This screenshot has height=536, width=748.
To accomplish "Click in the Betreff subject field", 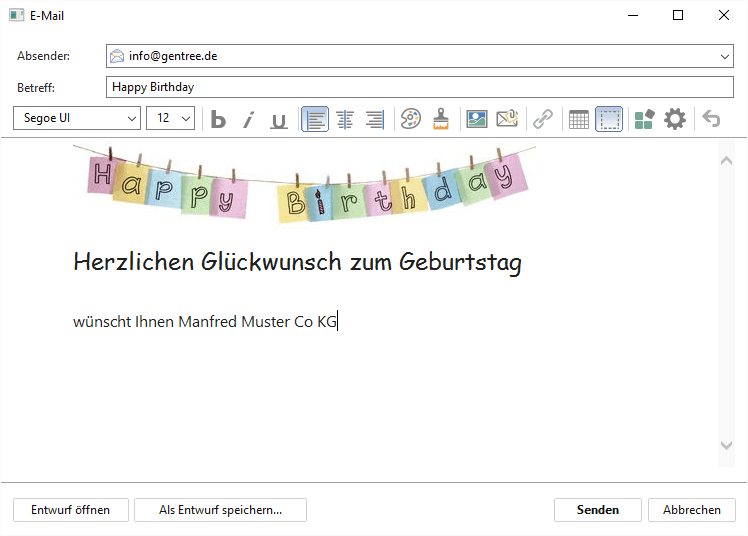I will [419, 87].
